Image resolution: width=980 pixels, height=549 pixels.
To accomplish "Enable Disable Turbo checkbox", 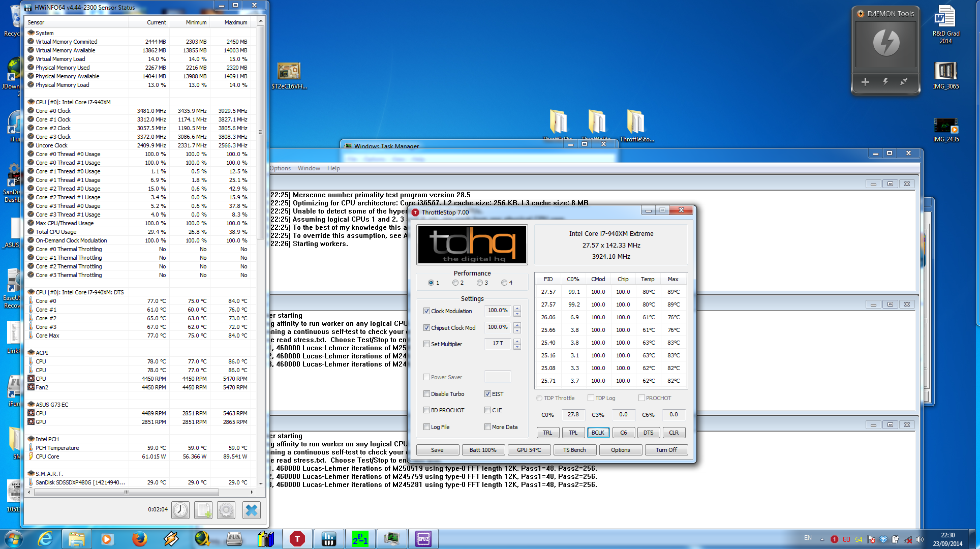I will [426, 394].
